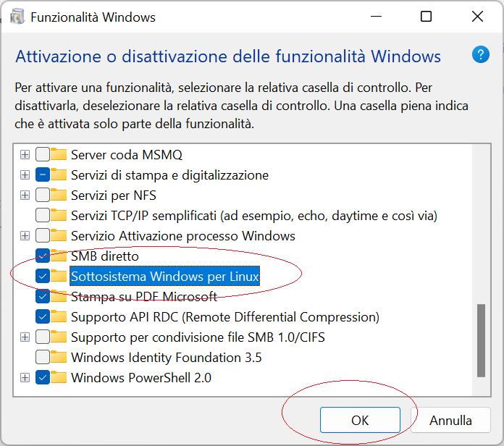Expand the Windows PowerShell 2.0 node
504x446 pixels.
[x=25, y=377]
